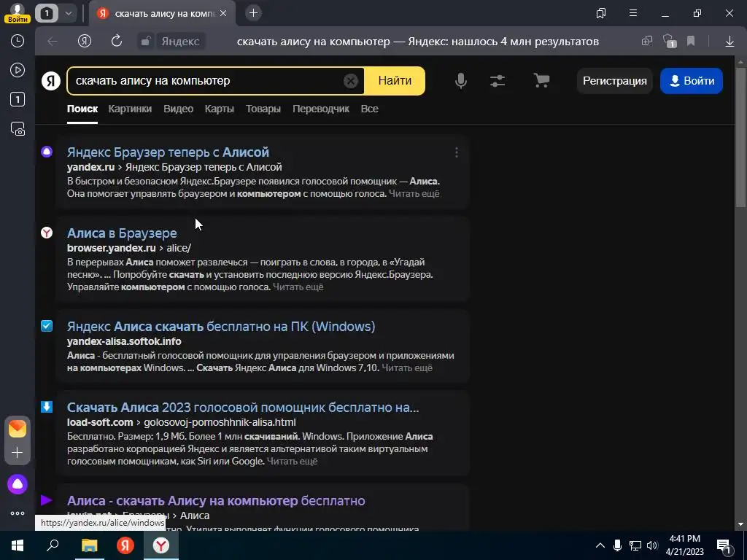Open the Переводчик tab
Image resolution: width=747 pixels, height=560 pixels.
click(321, 109)
